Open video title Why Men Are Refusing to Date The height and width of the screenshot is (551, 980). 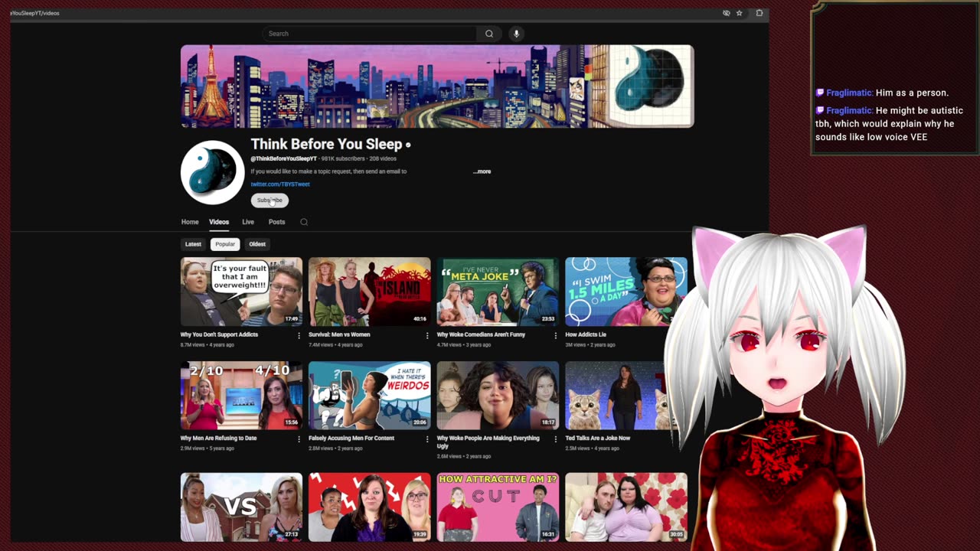(218, 439)
